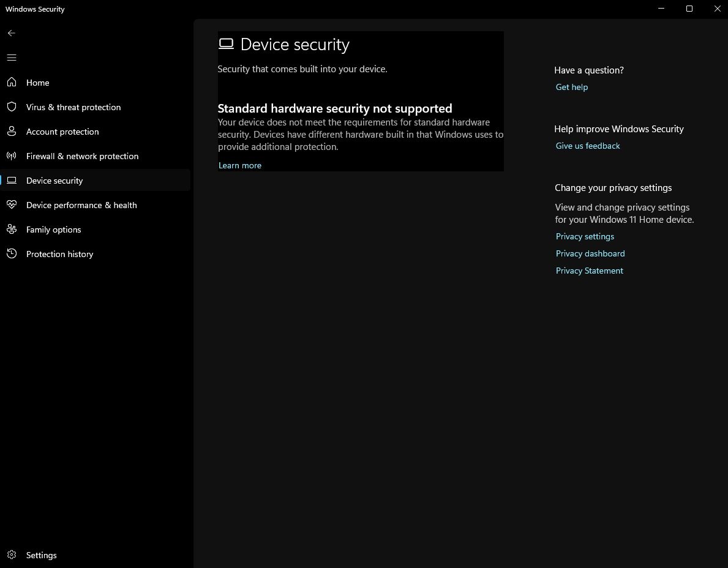Click the Family options people icon
The image size is (728, 568).
pos(12,230)
